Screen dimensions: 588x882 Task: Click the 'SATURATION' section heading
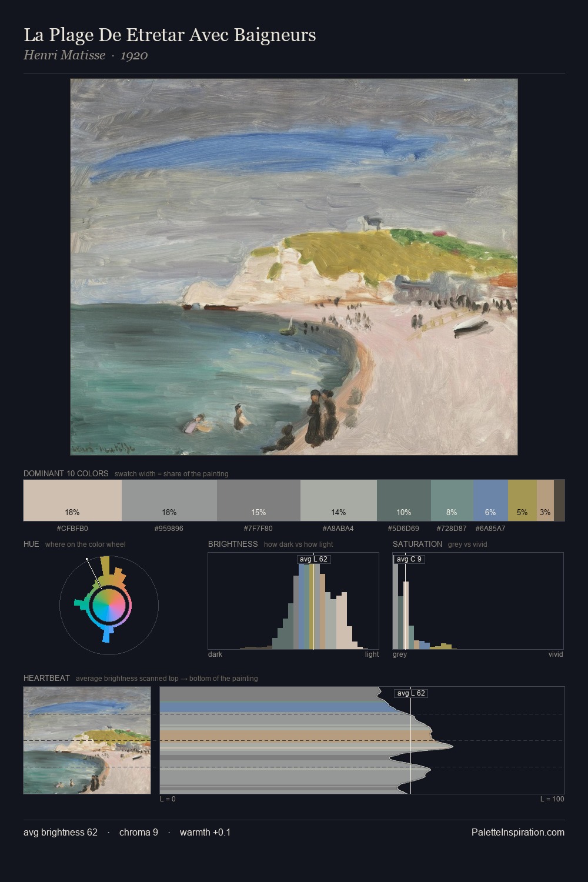(417, 544)
